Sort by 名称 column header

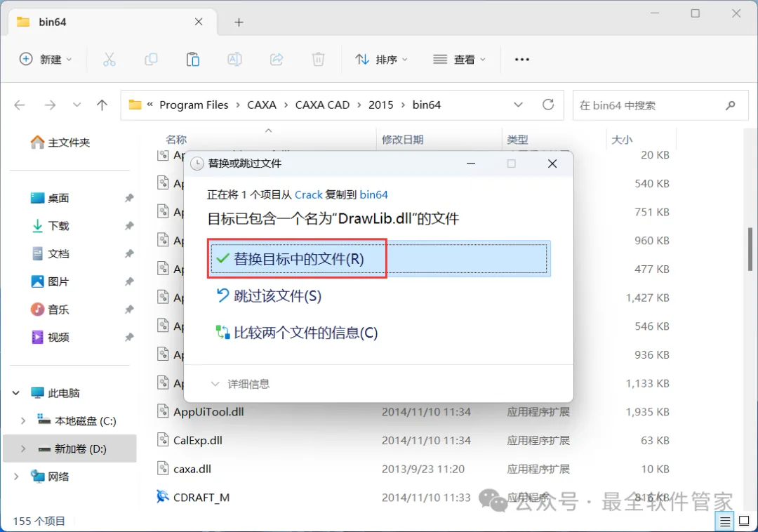pyautogui.click(x=176, y=140)
